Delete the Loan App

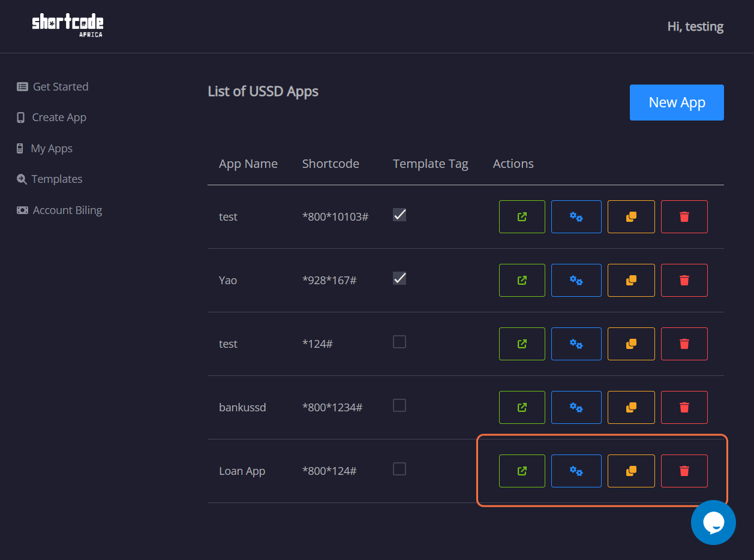point(684,471)
